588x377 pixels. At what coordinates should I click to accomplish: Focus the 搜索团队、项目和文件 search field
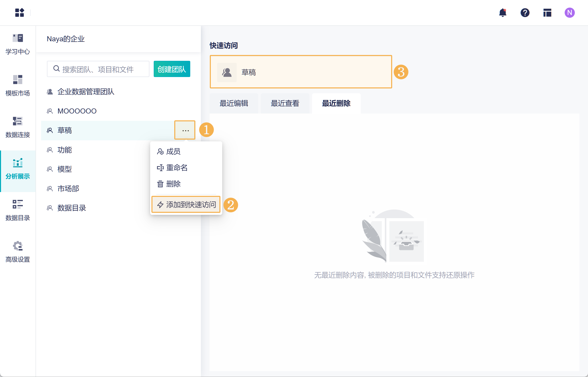coord(98,69)
